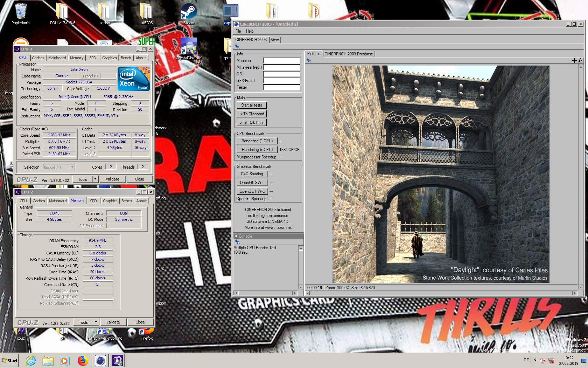Click the pin icon under the Pictures tab
This screenshot has width=588, height=368.
point(309,61)
